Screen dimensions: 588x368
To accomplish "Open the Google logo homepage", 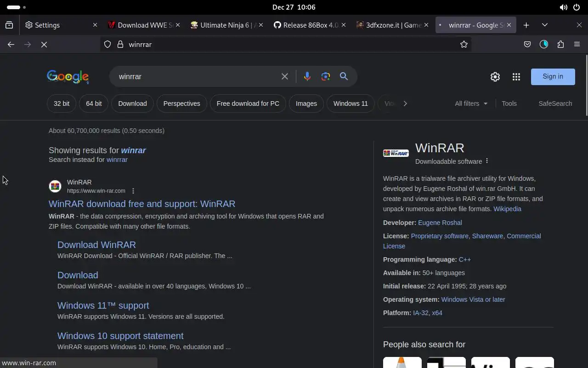I will pyautogui.click(x=68, y=77).
